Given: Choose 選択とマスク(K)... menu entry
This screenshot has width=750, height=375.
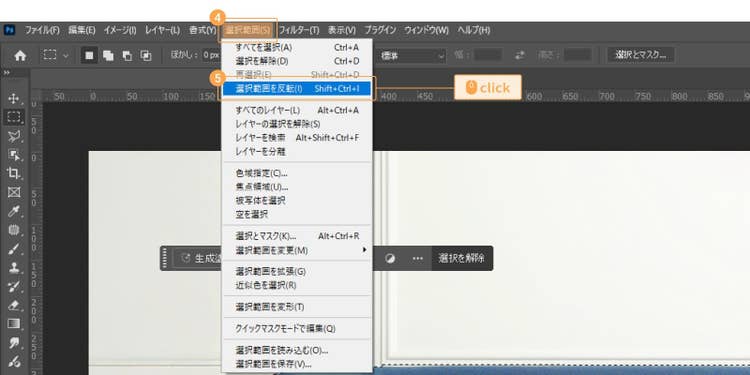Looking at the screenshot, I should pos(297,236).
